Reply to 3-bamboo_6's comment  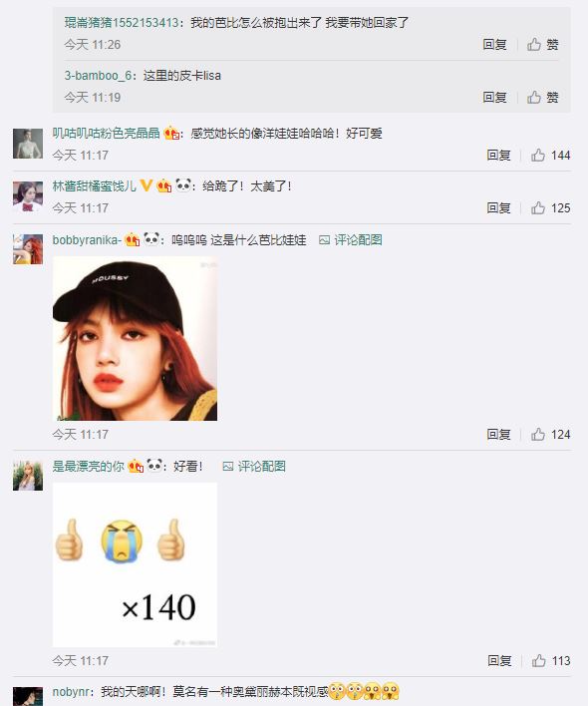tap(494, 98)
